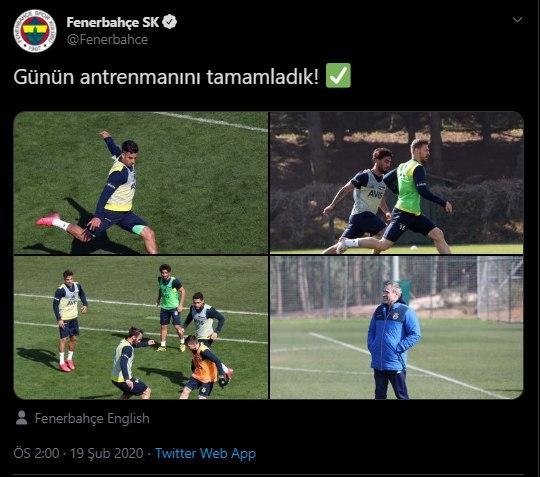Click the Twitter Web App source link

coord(205,453)
